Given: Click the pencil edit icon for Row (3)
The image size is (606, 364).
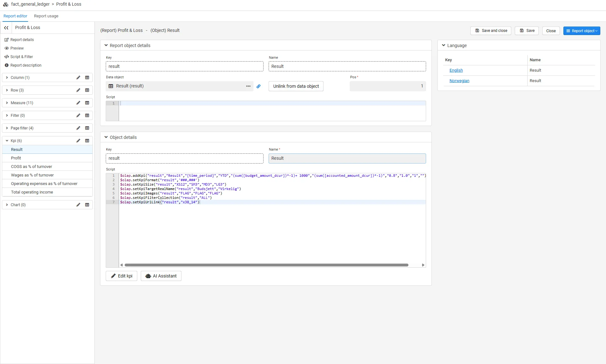Looking at the screenshot, I should pos(78,90).
